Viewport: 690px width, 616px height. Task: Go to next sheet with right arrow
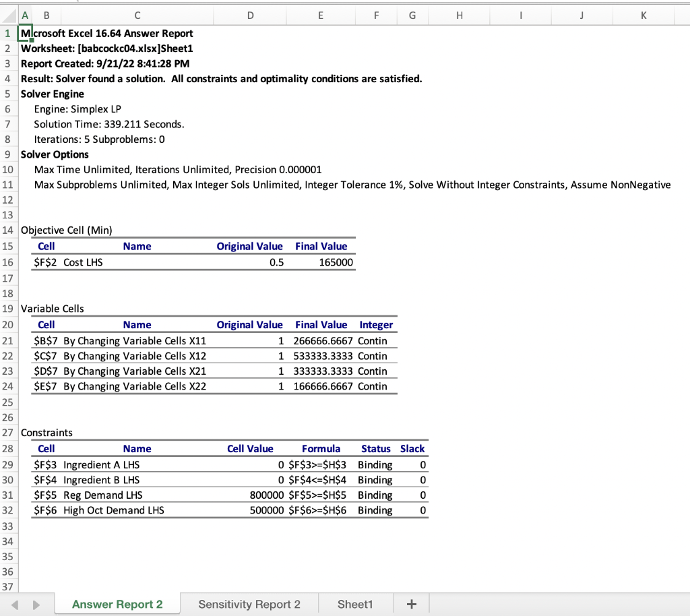pos(36,605)
